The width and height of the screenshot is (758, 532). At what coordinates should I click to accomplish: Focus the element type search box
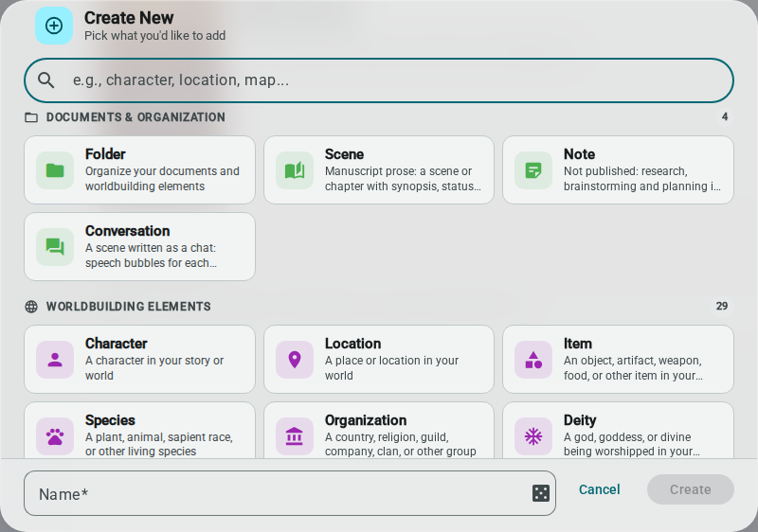[379, 80]
